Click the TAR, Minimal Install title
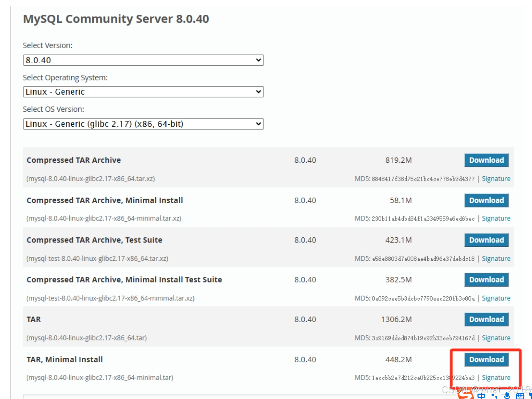Image resolution: width=532 pixels, height=399 pixels. coord(65,359)
